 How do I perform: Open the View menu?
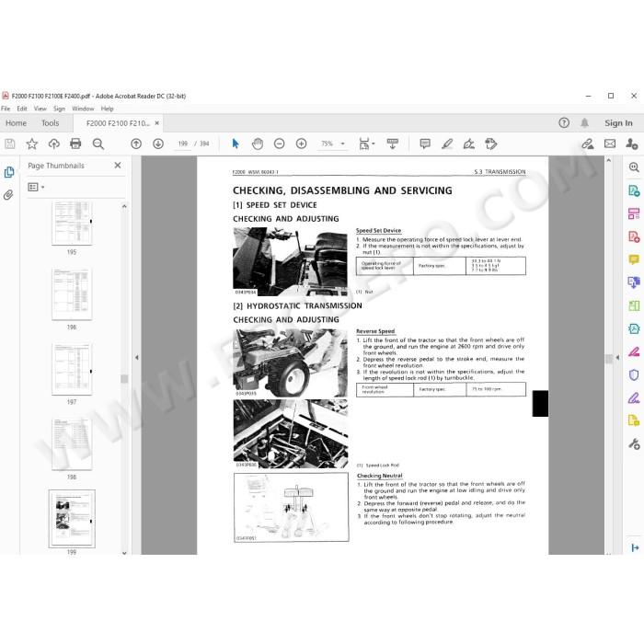pos(40,109)
